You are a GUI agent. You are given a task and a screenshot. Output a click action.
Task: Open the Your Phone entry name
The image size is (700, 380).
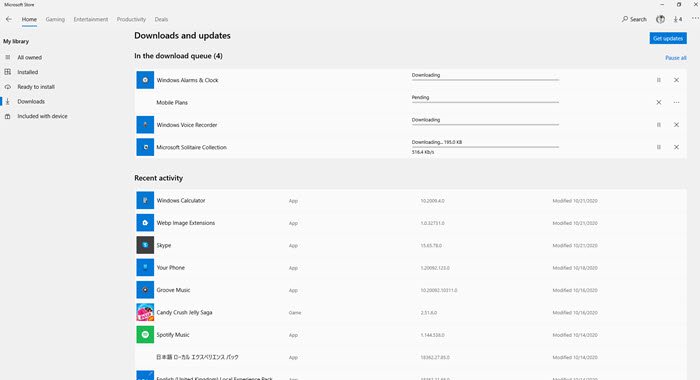click(x=171, y=268)
